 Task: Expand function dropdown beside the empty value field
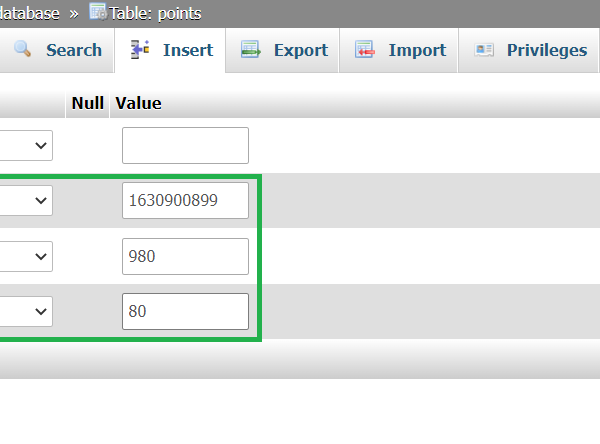pyautogui.click(x=26, y=146)
